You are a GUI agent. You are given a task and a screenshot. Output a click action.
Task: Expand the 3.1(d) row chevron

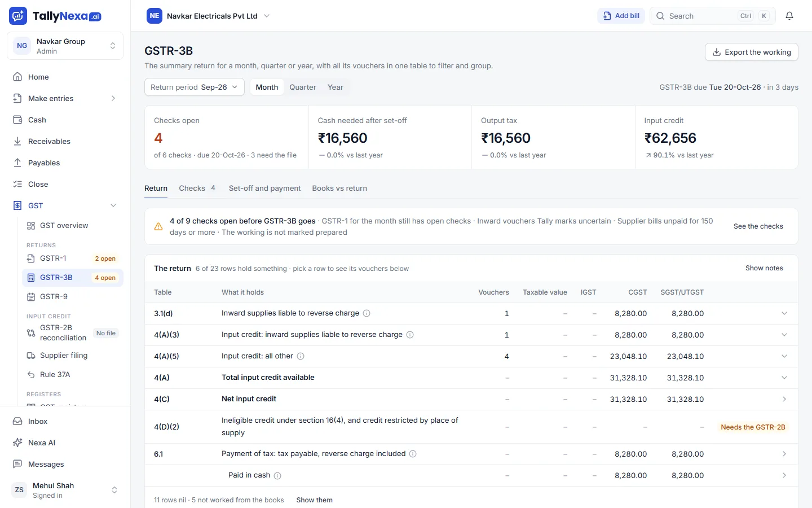[784, 313]
